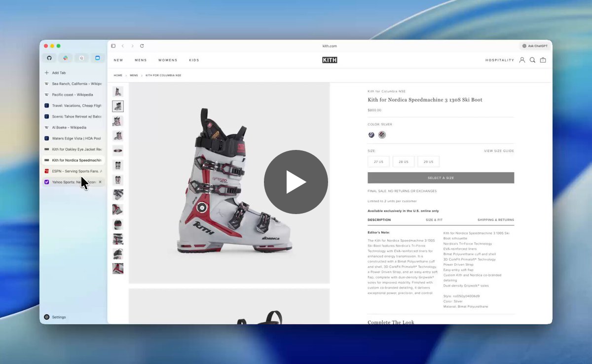Viewport: 592px width, 364px height.
Task: Open the ESPN tab in the sidebar
Action: point(73,171)
